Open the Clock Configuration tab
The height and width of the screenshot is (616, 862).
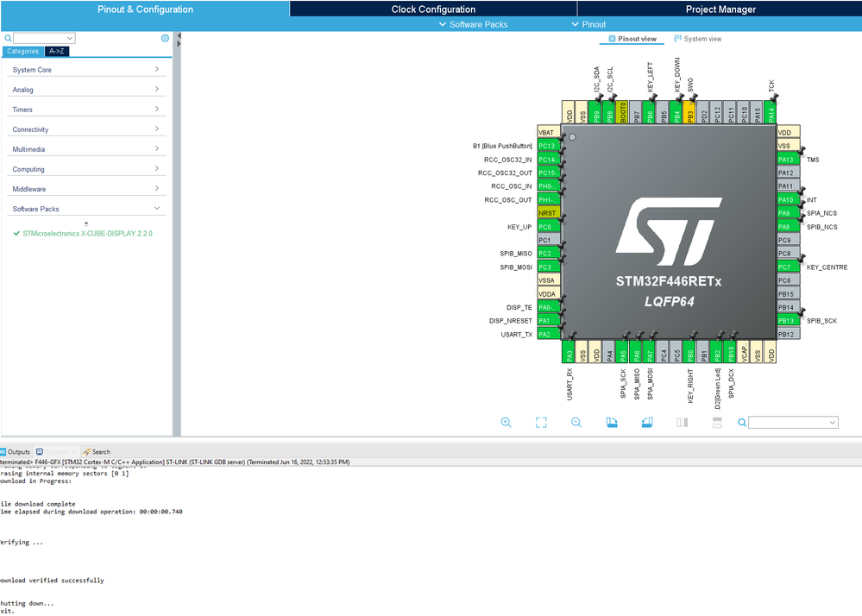tap(433, 9)
